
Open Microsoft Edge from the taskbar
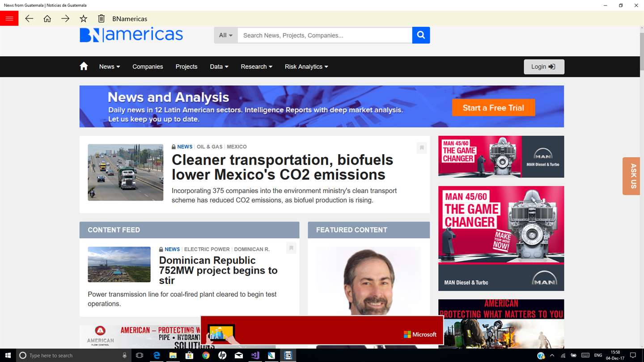157,355
